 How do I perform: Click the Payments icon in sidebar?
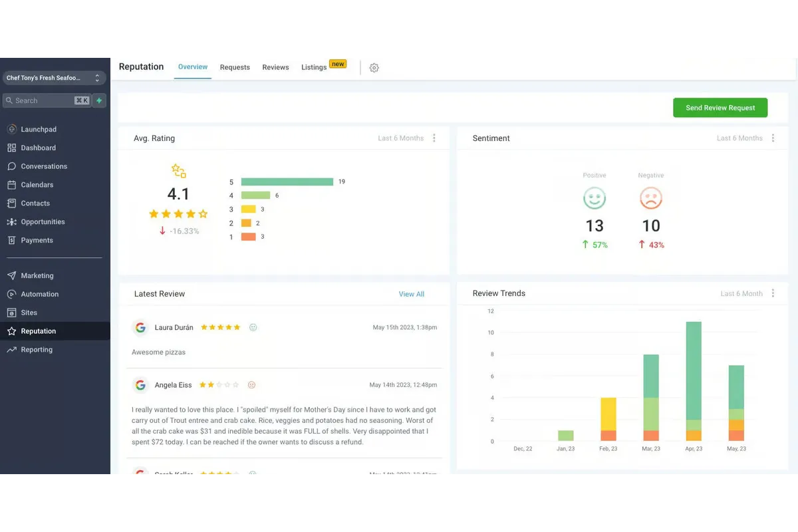12,240
